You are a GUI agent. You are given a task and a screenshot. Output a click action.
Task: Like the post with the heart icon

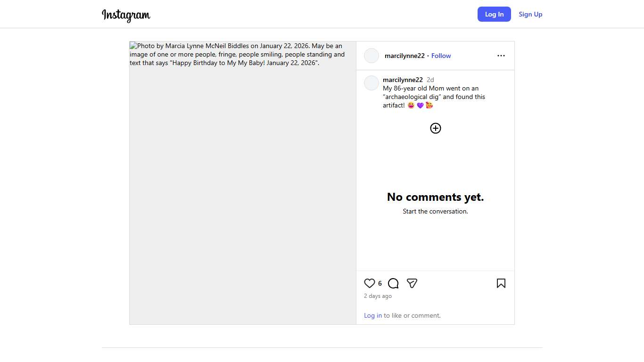(x=370, y=283)
